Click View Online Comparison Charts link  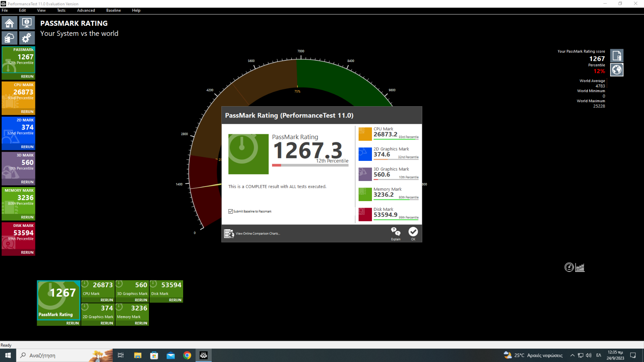click(258, 234)
